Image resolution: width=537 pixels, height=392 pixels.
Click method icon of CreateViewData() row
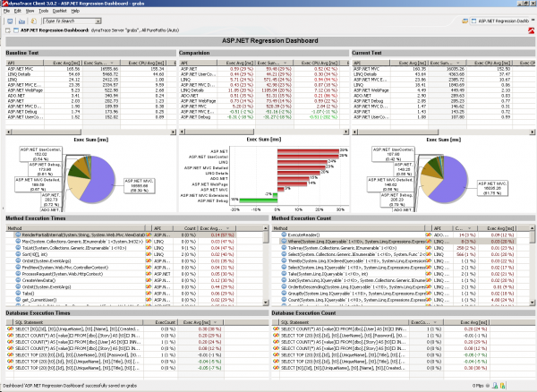(x=18, y=280)
